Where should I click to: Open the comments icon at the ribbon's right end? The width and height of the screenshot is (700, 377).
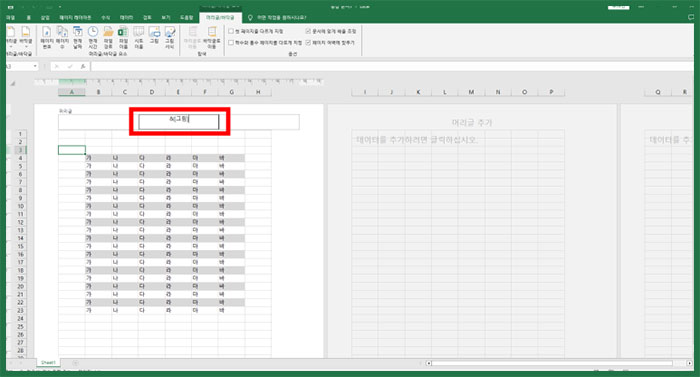[691, 17]
